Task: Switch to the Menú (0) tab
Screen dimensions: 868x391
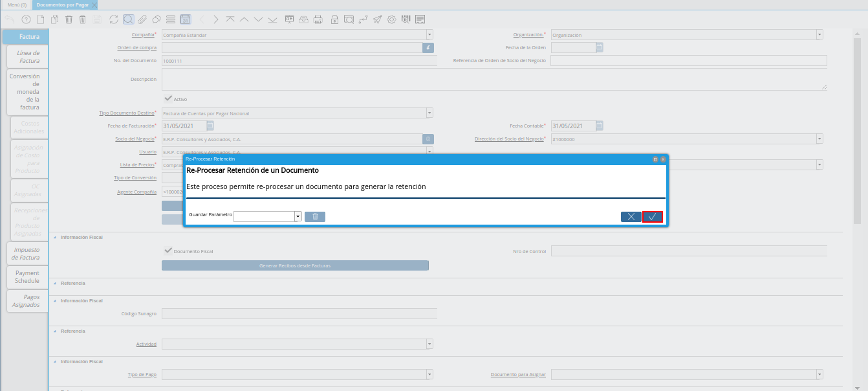Action: tap(17, 5)
